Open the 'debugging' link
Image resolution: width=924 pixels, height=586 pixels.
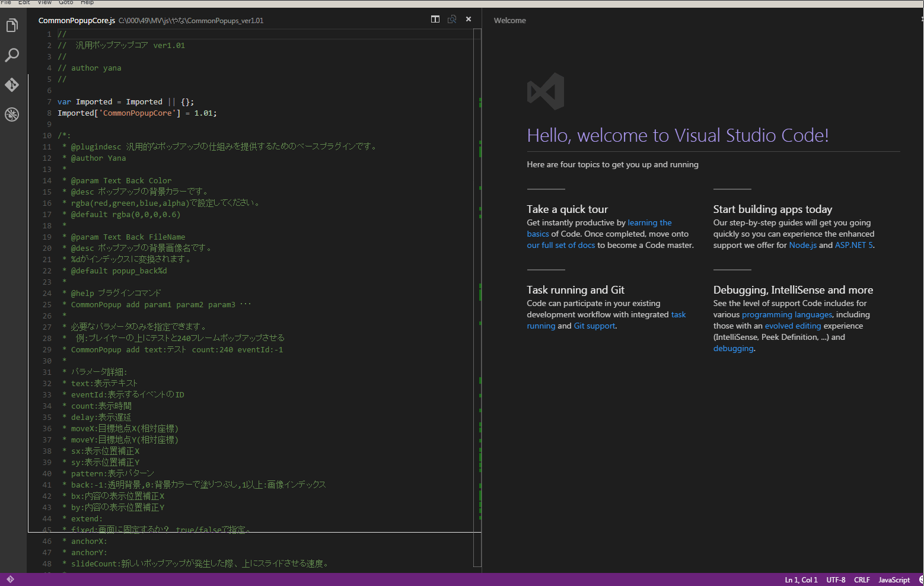733,349
